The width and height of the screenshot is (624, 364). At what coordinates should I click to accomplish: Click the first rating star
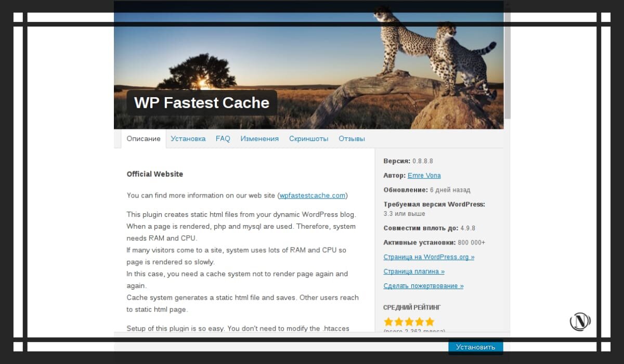[x=388, y=322]
